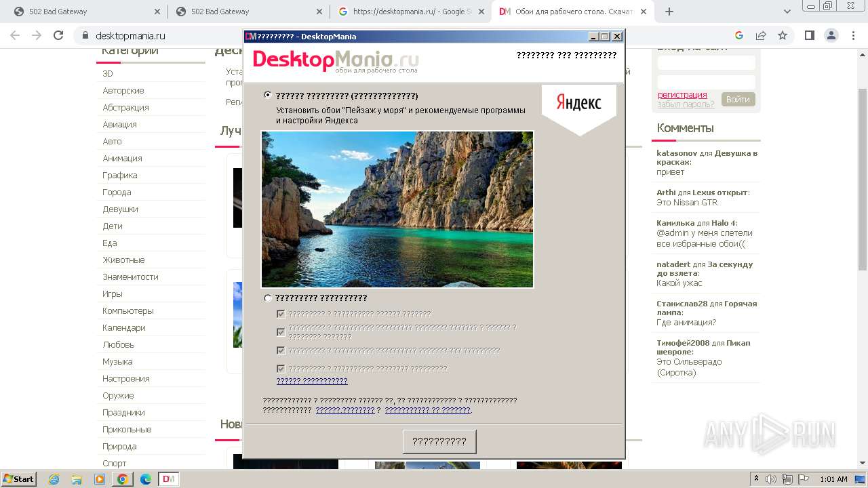Image resolution: width=868 pixels, height=488 pixels.
Task: Open the Windows Start menu
Action: (18, 479)
